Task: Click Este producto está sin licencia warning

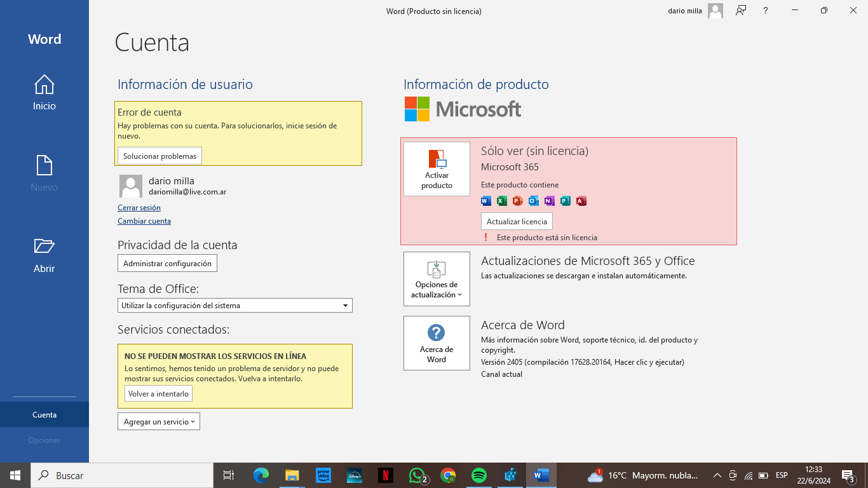Action: 546,238
